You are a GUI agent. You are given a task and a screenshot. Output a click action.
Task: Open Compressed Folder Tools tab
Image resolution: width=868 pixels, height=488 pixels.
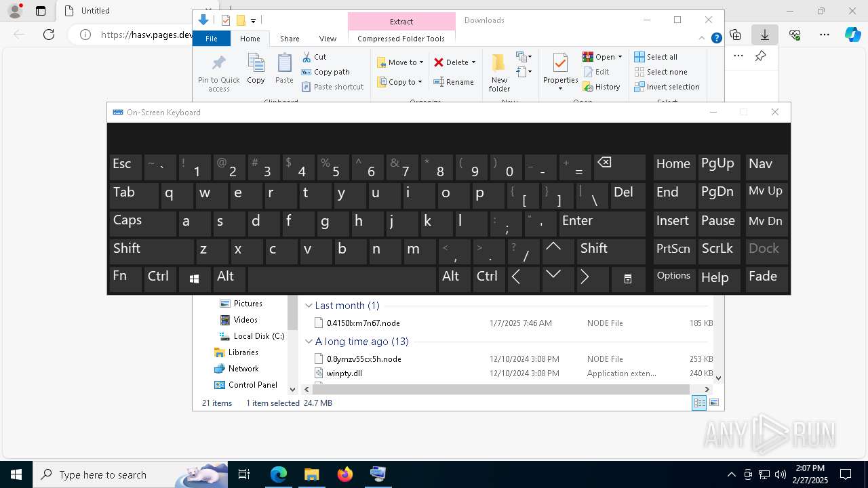401,39
